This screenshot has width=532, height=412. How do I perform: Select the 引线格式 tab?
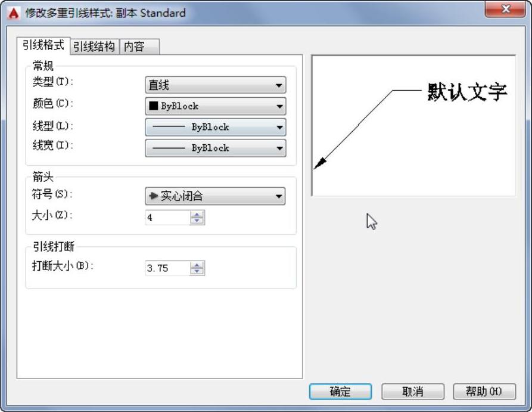(x=43, y=45)
